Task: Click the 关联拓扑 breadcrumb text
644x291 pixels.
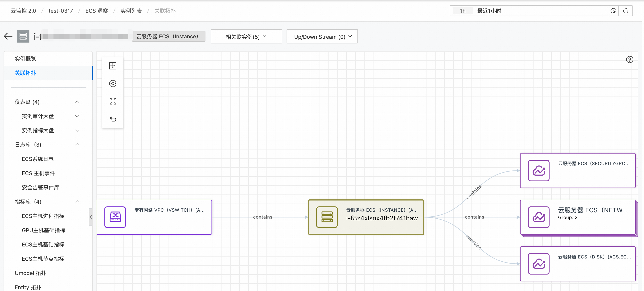Action: point(165,11)
